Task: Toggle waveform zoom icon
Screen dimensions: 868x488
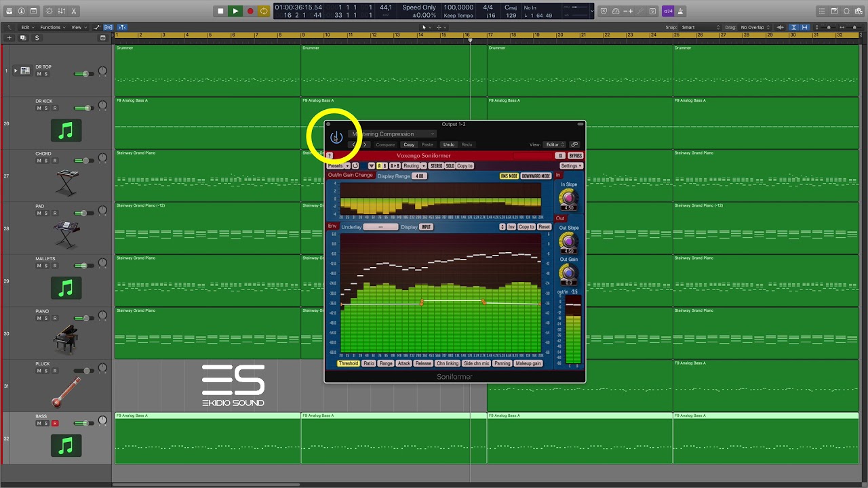Action: pyautogui.click(x=781, y=27)
